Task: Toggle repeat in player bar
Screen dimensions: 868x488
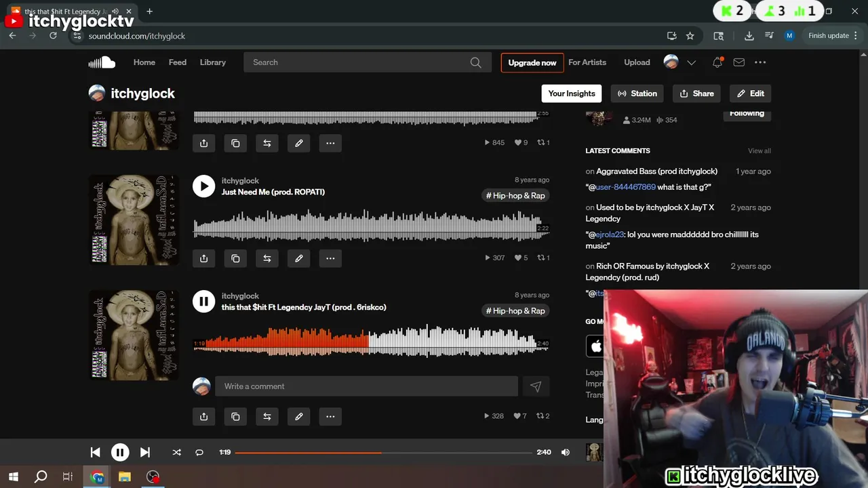Action: point(199,452)
